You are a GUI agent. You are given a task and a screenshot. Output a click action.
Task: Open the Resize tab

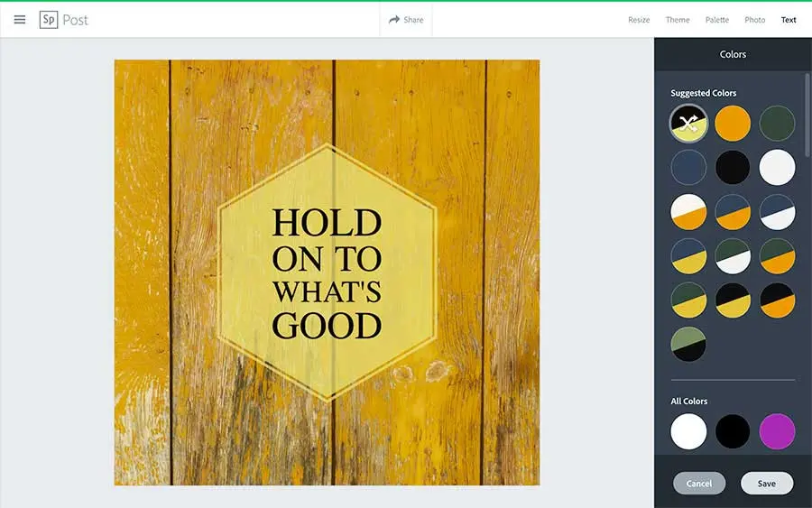click(639, 20)
